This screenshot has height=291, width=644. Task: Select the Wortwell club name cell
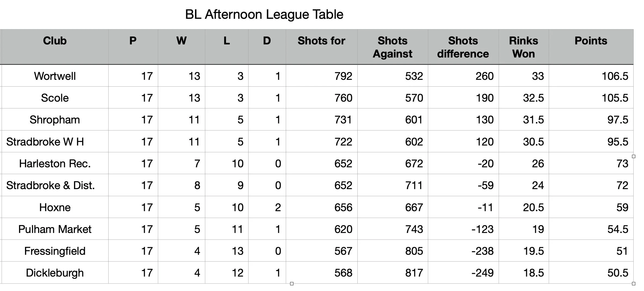(x=55, y=76)
